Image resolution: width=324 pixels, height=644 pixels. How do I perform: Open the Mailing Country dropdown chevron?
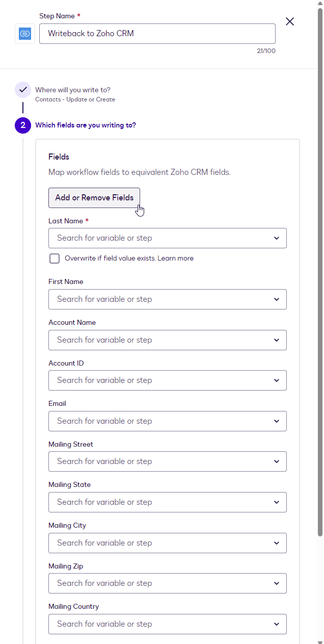tap(277, 624)
